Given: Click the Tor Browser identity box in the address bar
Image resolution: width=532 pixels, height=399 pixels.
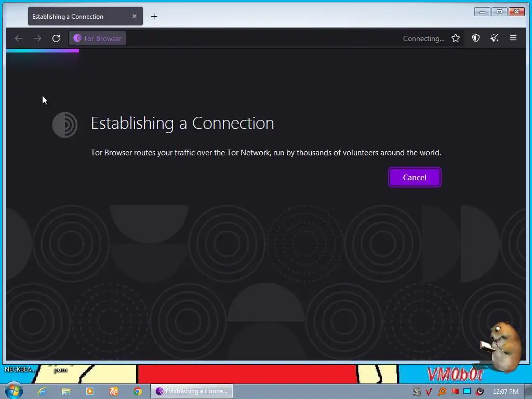Looking at the screenshot, I should click(98, 38).
